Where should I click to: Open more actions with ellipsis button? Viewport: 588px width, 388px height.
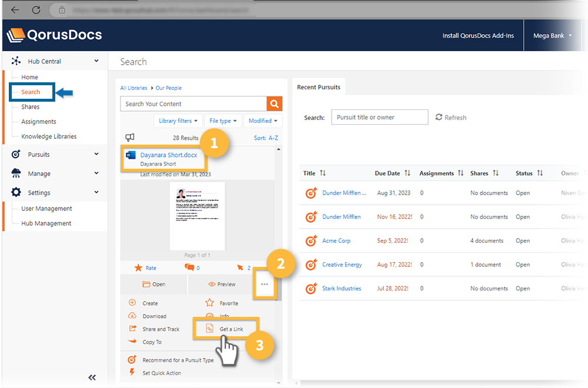265,284
